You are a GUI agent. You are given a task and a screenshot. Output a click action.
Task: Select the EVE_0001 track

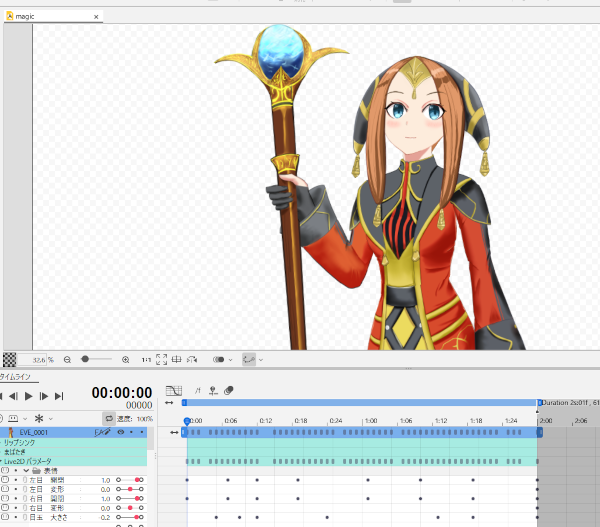pos(73,432)
